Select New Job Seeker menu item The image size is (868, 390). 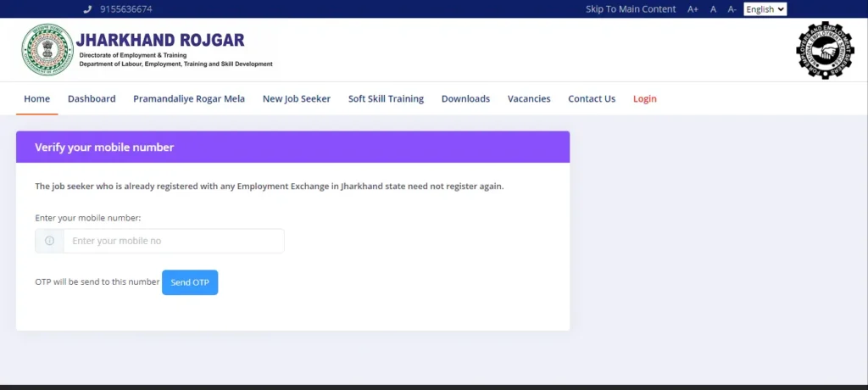[297, 98]
